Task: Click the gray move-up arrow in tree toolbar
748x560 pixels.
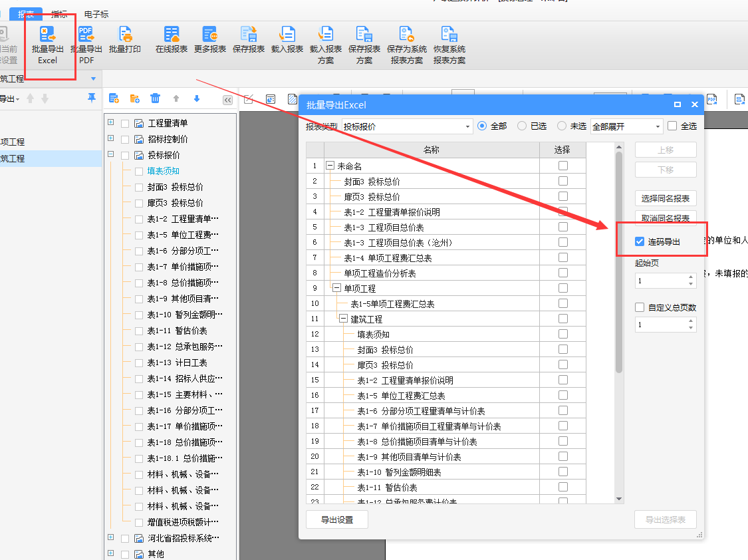Action: pyautogui.click(x=176, y=98)
